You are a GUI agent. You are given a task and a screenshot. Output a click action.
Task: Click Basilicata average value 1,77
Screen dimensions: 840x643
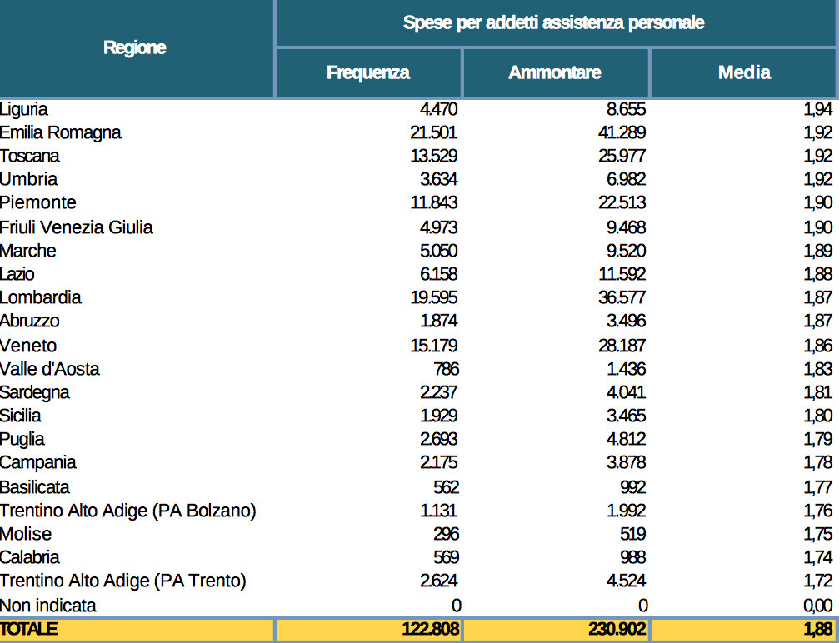818,488
